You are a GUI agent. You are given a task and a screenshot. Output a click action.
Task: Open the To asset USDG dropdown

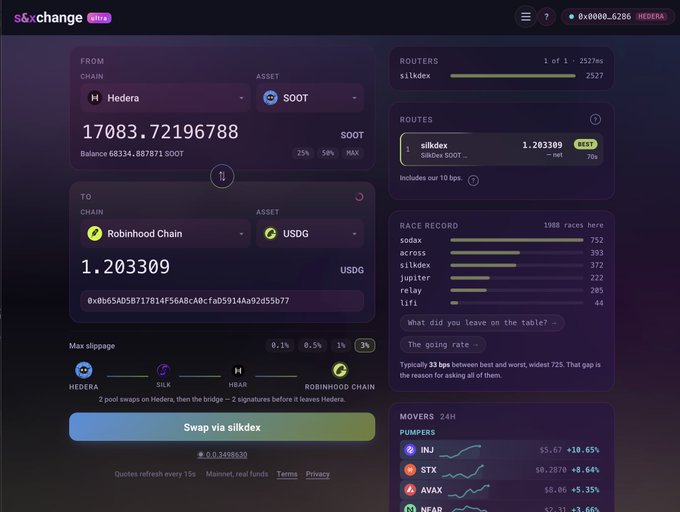point(310,234)
